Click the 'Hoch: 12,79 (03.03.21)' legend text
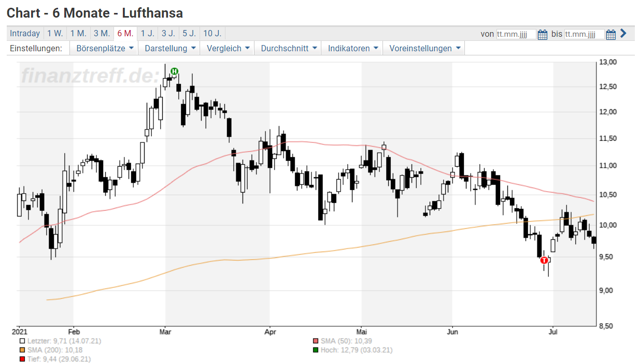 tap(357, 350)
